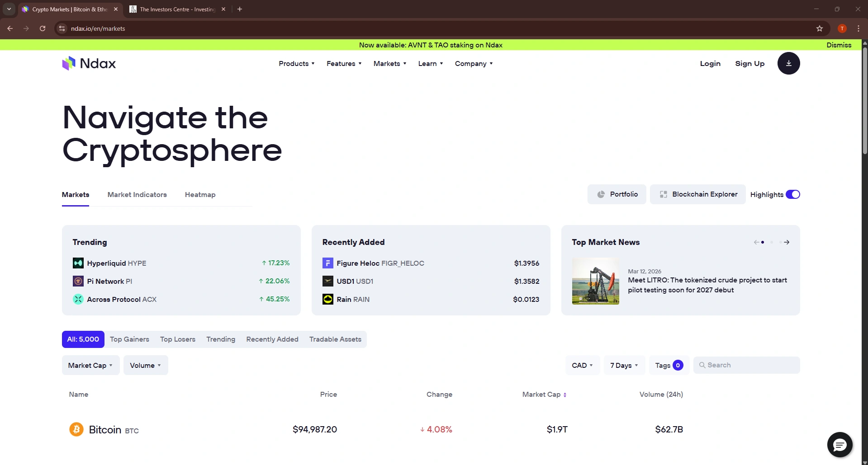
Task: Click the Bitcoin orange coin icon
Action: tap(76, 429)
